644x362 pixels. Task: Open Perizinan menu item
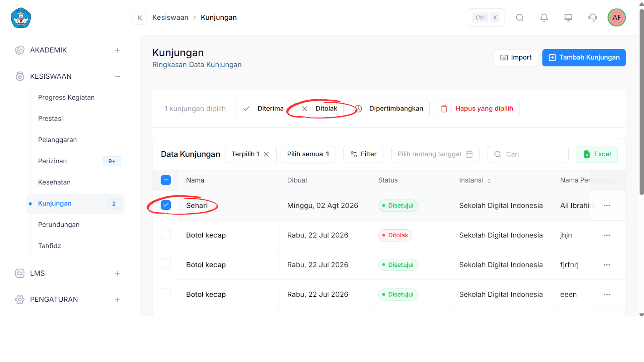pos(52,161)
